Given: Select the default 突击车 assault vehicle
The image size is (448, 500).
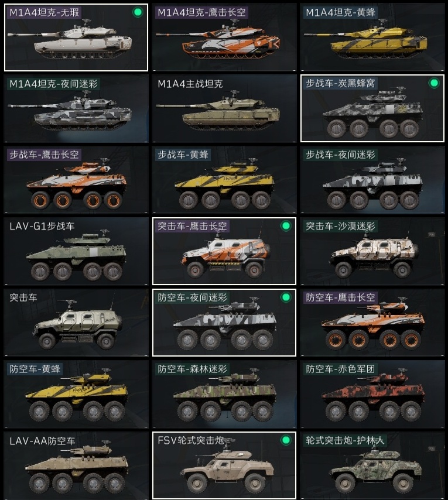Looking at the screenshot, I should (x=76, y=323).
